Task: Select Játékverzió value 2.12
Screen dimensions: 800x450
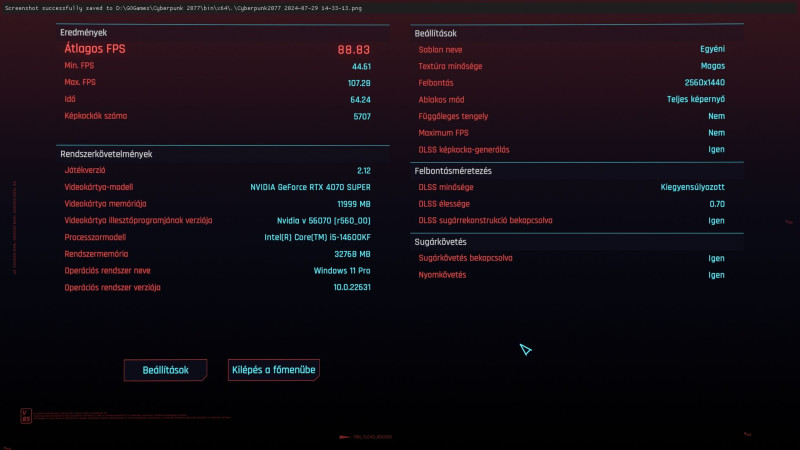Action: click(x=364, y=171)
